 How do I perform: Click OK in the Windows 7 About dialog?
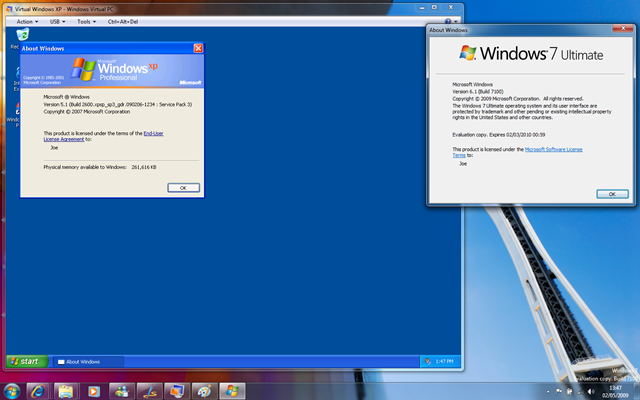pyautogui.click(x=612, y=194)
